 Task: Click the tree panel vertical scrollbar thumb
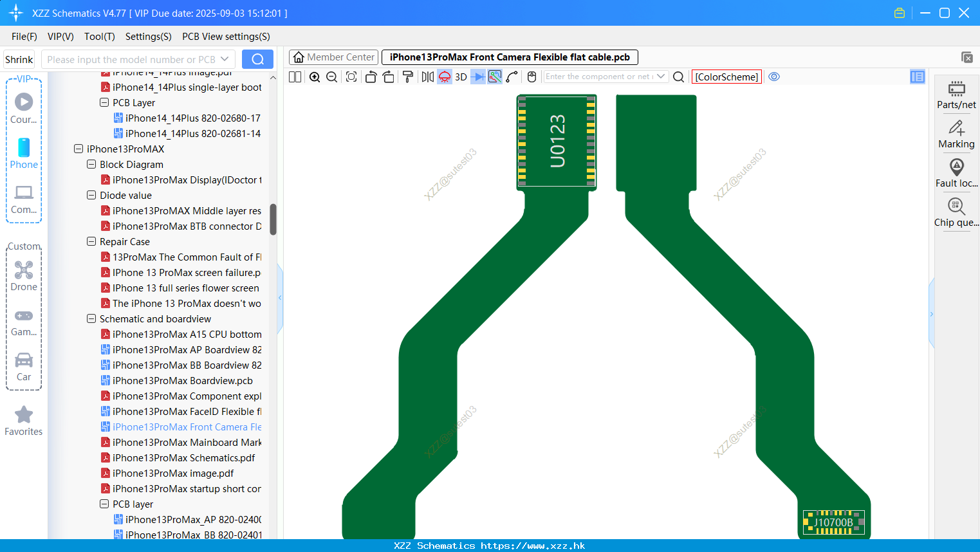273,219
